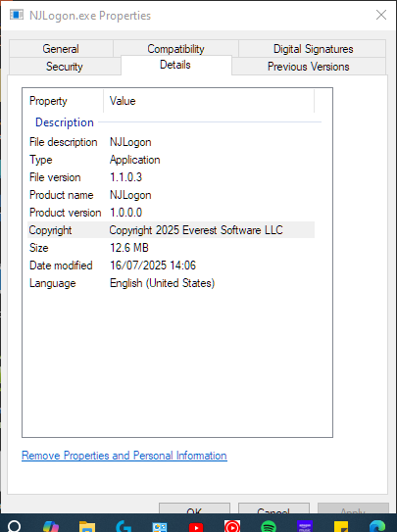This screenshot has height=532, width=397.
Task: Select the Size row
Action: [x=171, y=248]
